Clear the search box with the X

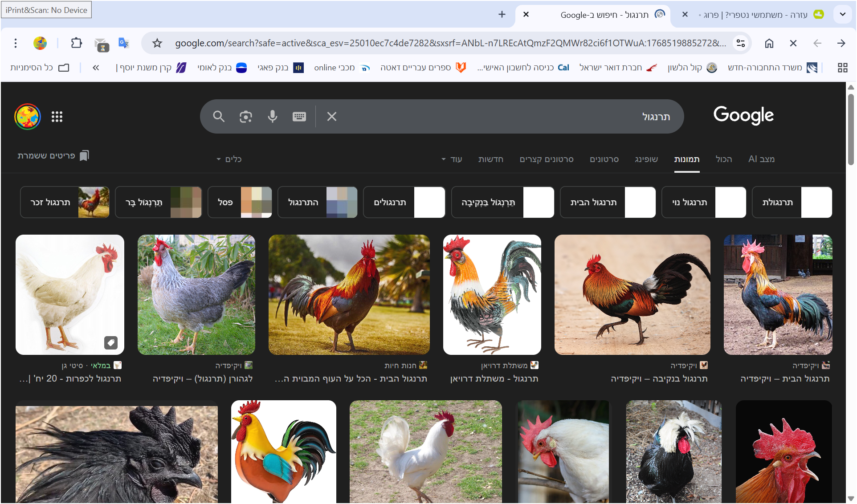331,117
